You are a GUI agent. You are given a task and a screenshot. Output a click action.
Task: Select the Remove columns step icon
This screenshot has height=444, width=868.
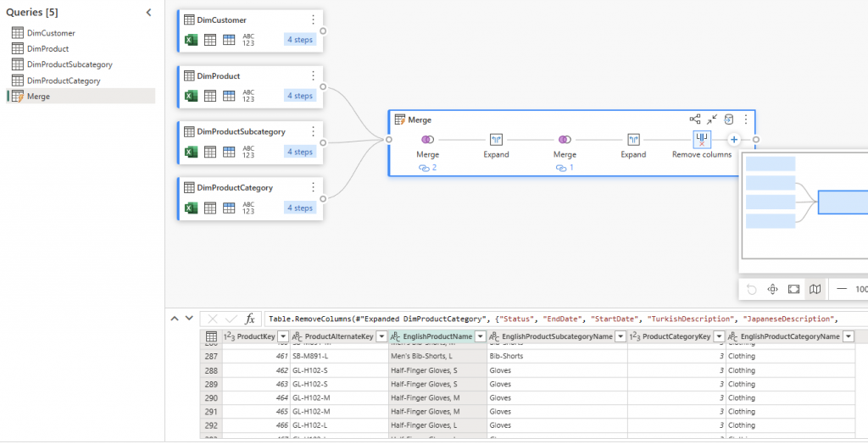tap(702, 139)
